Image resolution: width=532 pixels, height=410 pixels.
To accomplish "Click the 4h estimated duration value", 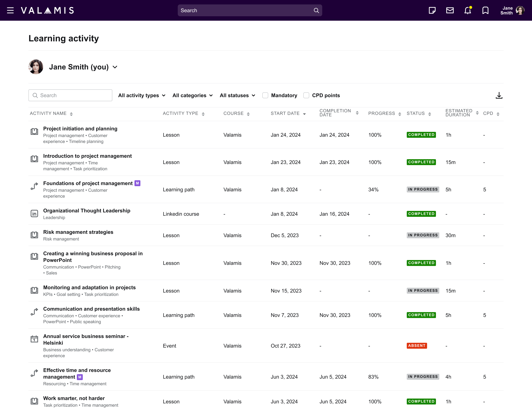I will tap(448, 377).
